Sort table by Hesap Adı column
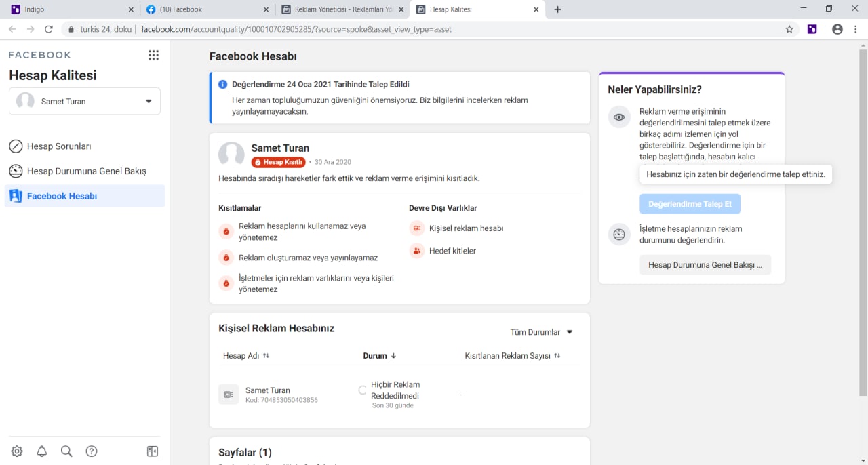Image resolution: width=868 pixels, height=465 pixels. (x=246, y=356)
